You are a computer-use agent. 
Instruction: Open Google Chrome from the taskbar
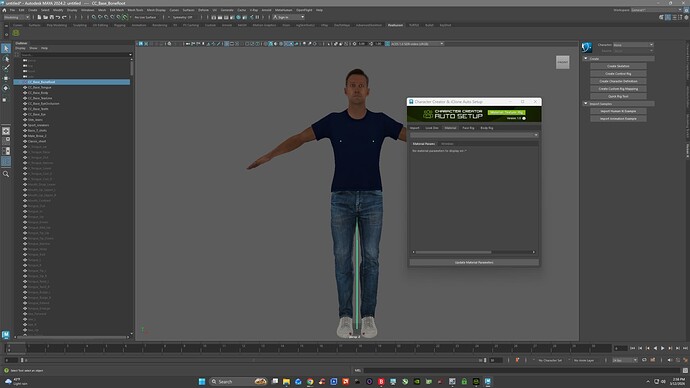[310, 381]
